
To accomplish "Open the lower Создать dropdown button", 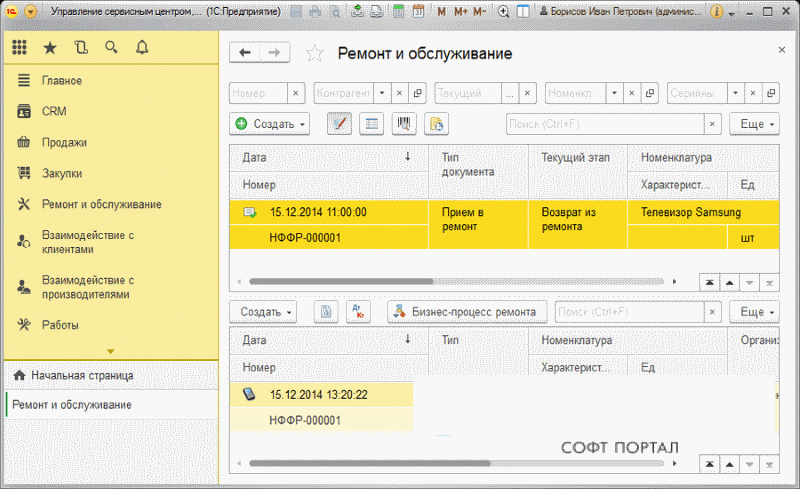I will point(263,312).
